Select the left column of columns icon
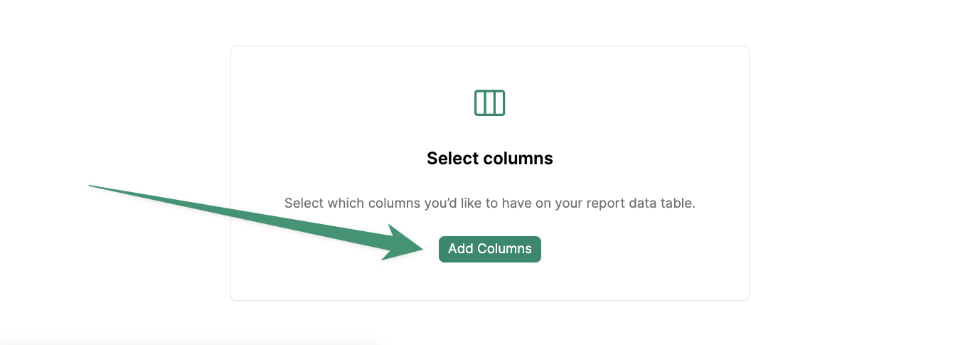Image resolution: width=980 pixels, height=345 pixels. 480,103
